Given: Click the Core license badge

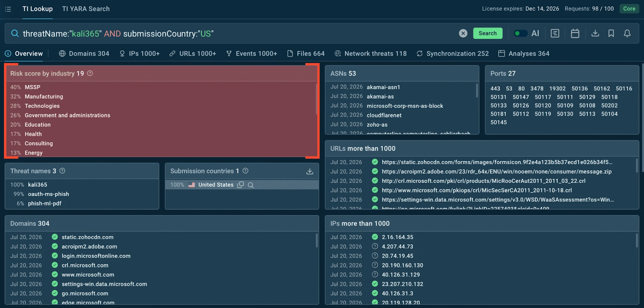Looking at the screenshot, I should click(629, 9).
